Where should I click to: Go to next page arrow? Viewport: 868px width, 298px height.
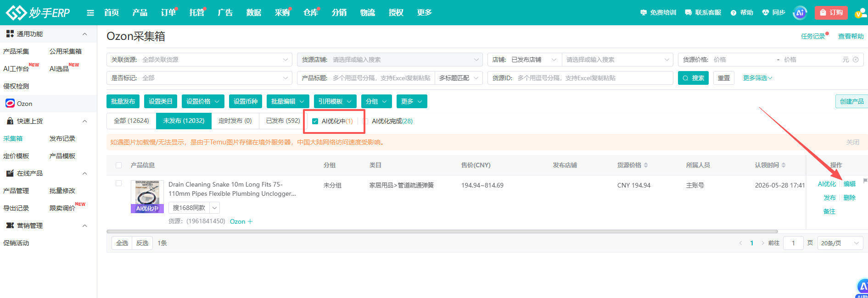pos(763,243)
